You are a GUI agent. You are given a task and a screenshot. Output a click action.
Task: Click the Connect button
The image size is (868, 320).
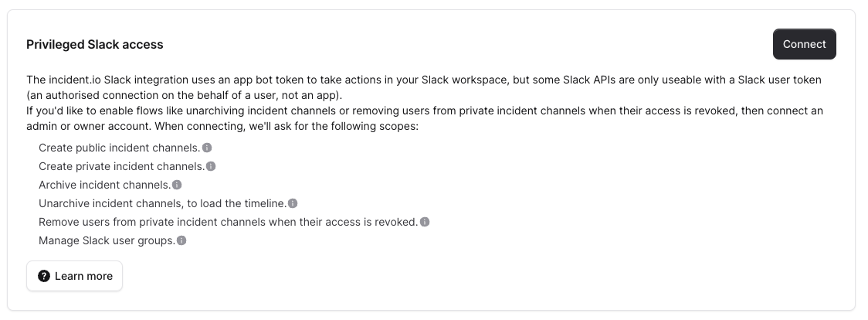coord(804,44)
